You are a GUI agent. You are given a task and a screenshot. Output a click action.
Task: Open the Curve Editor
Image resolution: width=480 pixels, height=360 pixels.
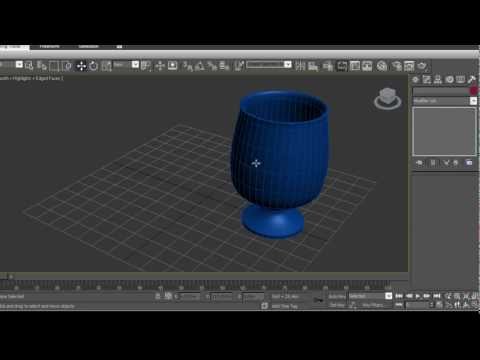[x=355, y=66]
